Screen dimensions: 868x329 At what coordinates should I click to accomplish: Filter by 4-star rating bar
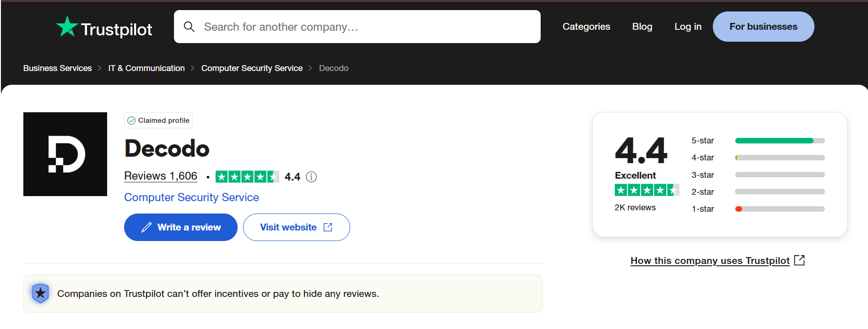(780, 158)
